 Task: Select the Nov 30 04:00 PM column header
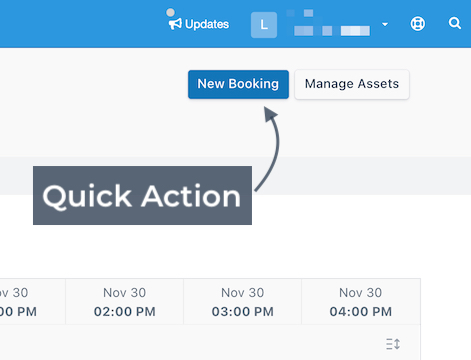pos(361,302)
